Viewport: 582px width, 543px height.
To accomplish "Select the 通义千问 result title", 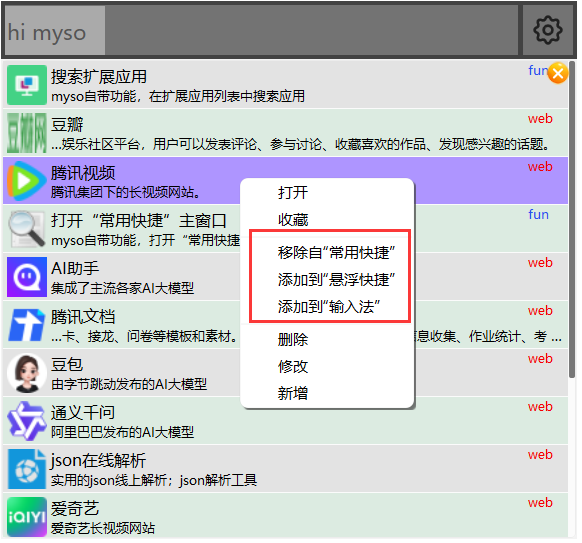I will tap(83, 413).
